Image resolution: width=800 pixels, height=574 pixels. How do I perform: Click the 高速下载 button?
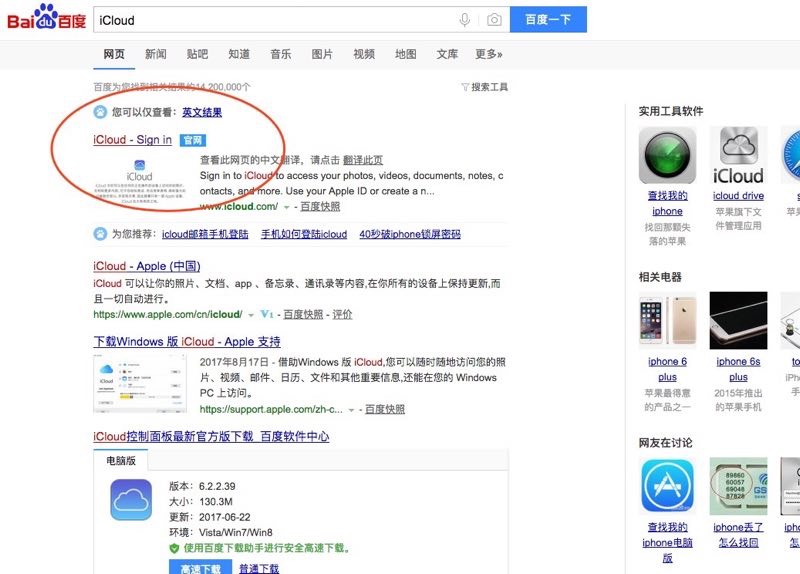click(x=201, y=567)
